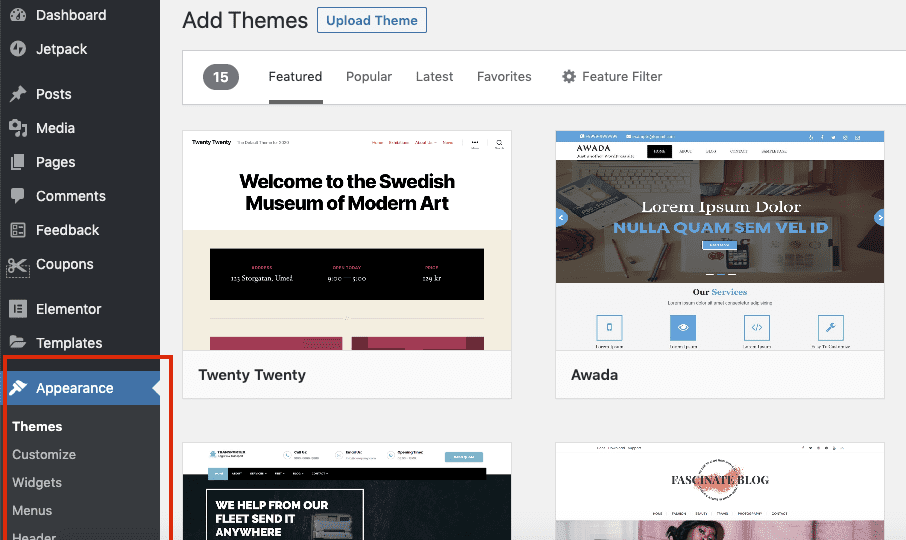Click the three-dot menu in Twenty Twenty preview
The width and height of the screenshot is (906, 540).
[x=475, y=143]
